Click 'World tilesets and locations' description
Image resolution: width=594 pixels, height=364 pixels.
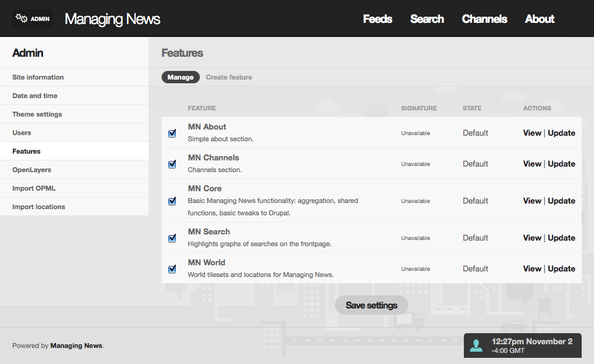[261, 275]
